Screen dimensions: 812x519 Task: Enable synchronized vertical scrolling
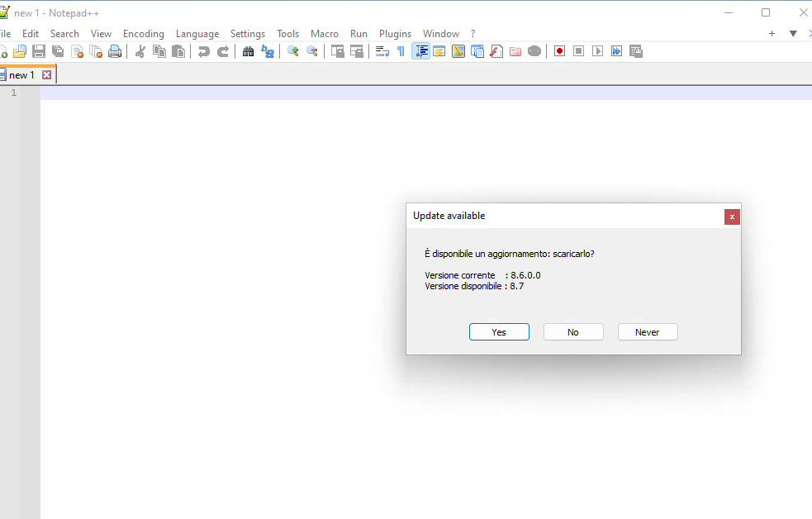click(338, 51)
